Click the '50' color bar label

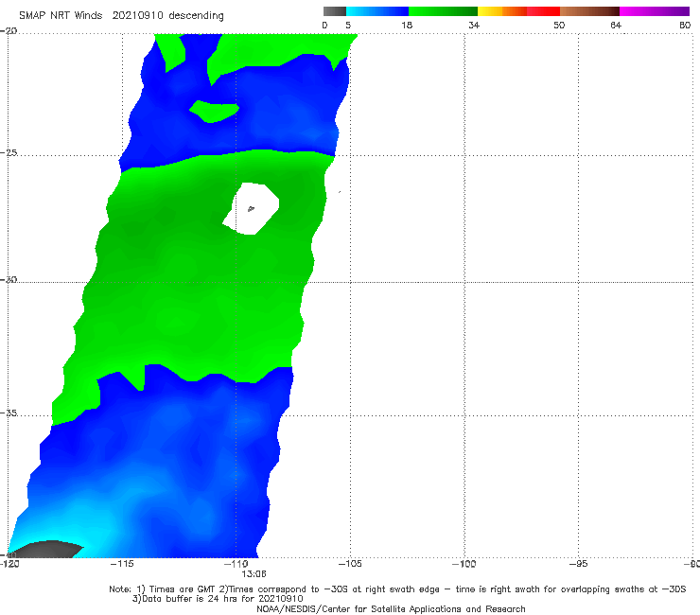pyautogui.click(x=559, y=25)
